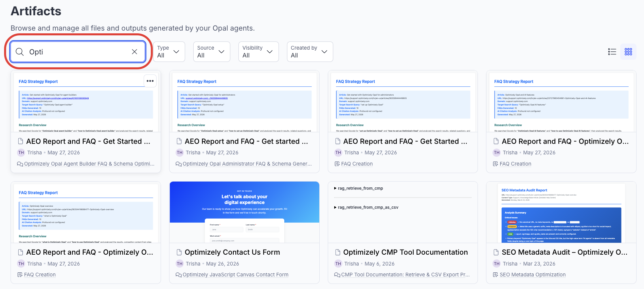
Task: Select the date May 6, 2026 on CMP card
Action: pyautogui.click(x=379, y=264)
